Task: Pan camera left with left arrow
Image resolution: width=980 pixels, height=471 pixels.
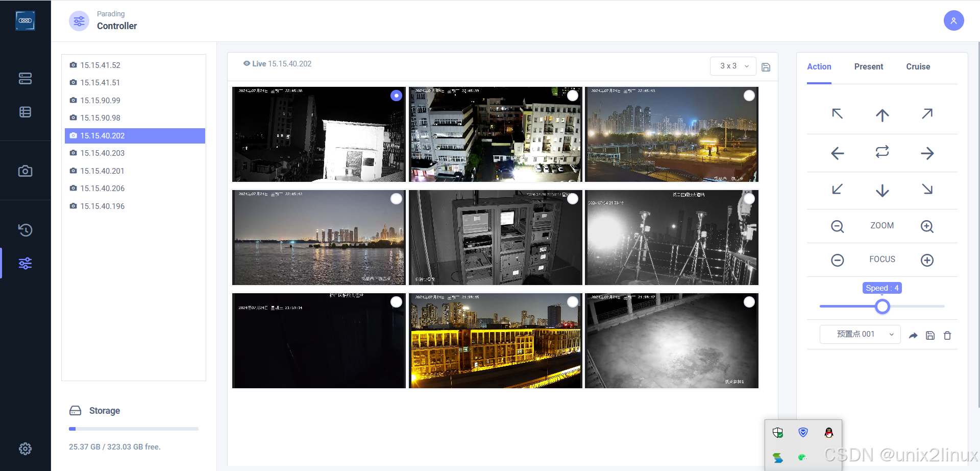Action: click(837, 153)
